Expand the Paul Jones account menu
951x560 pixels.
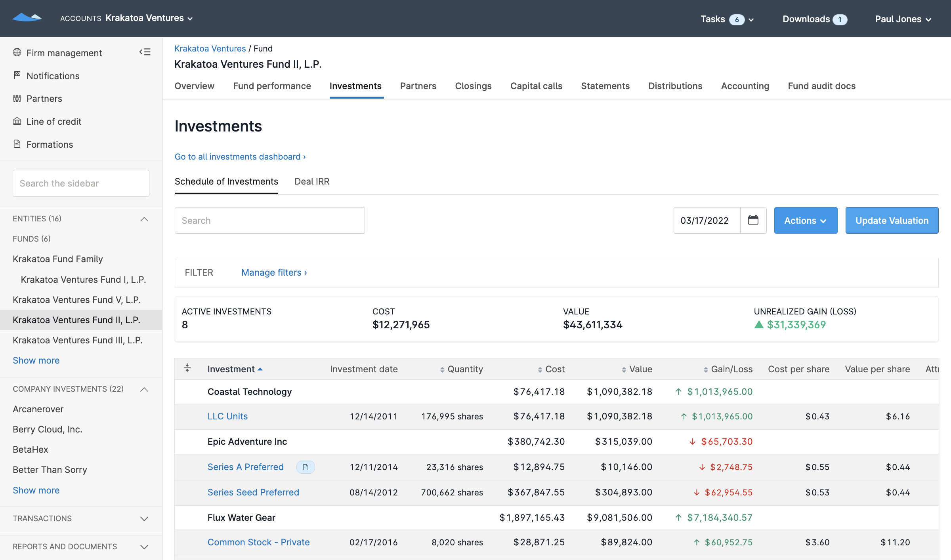(x=904, y=18)
